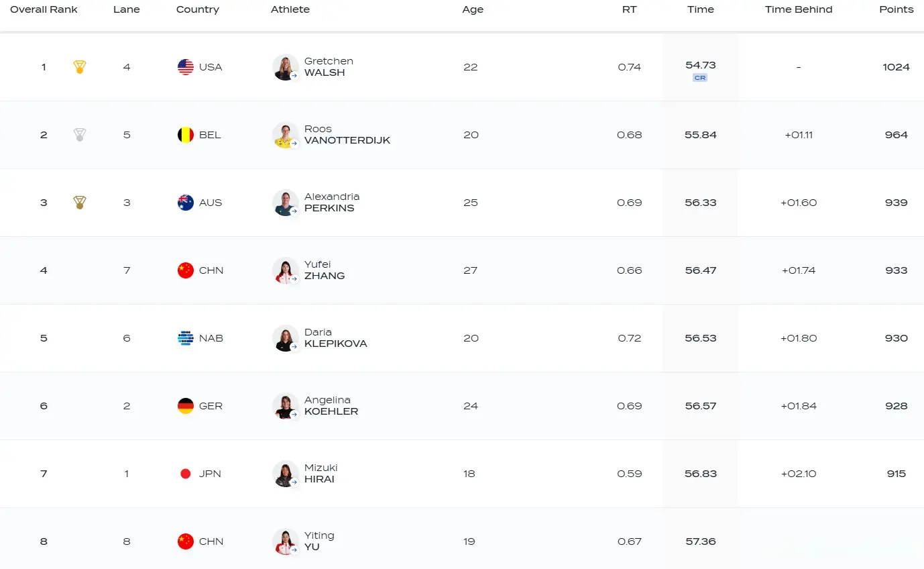Click the bronze medal icon for rank 3

[79, 203]
